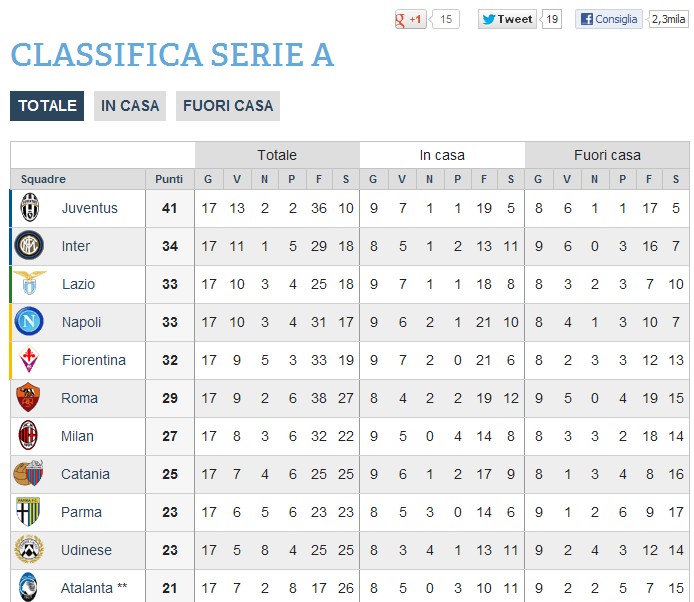Select the Milan club crest
The height and width of the screenshot is (602, 694).
[28, 435]
